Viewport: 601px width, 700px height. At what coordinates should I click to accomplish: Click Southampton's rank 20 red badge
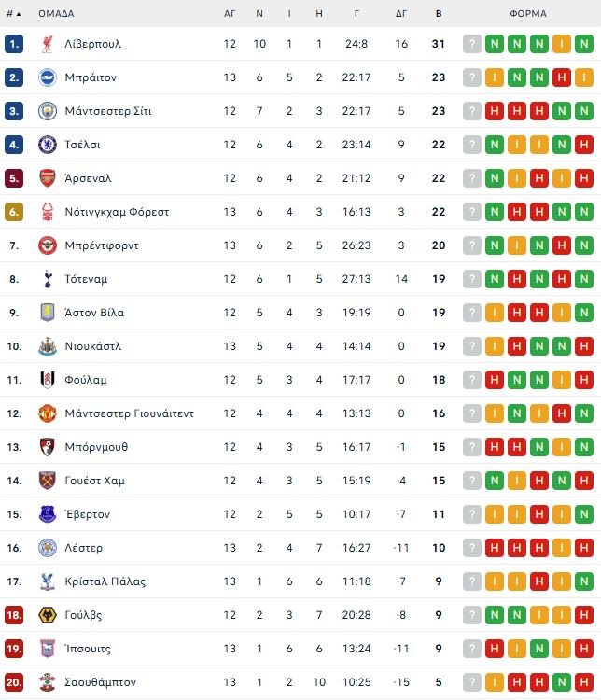pyautogui.click(x=13, y=682)
